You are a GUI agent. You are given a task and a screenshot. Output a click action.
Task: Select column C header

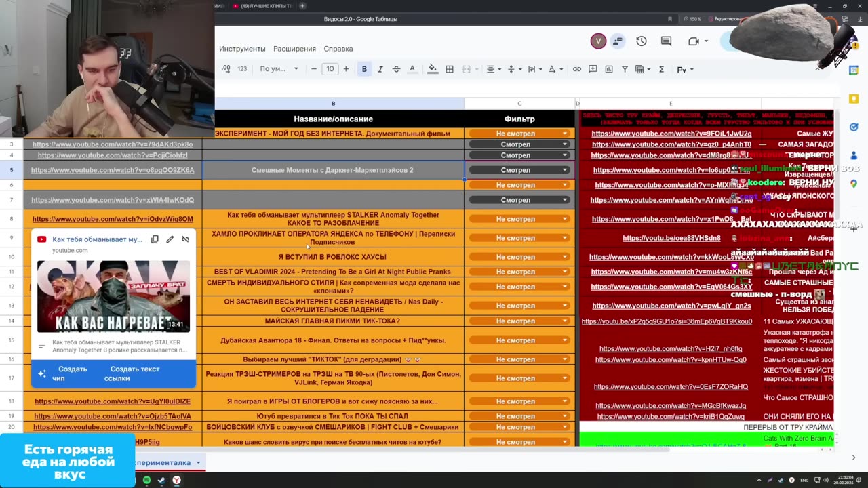click(x=519, y=104)
